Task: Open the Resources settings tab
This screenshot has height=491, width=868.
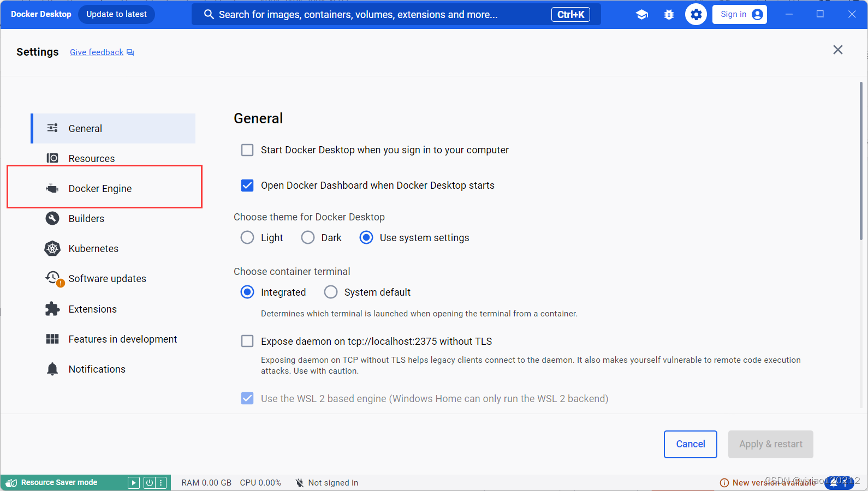Action: click(x=113, y=158)
